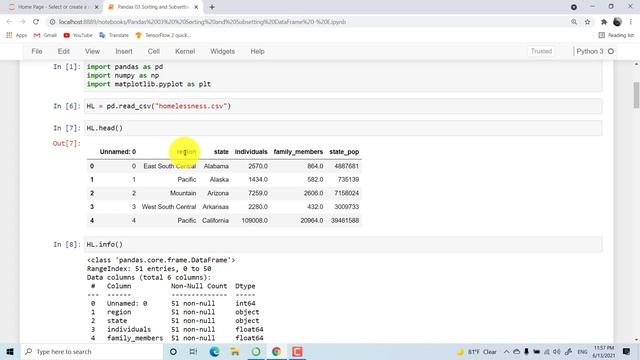Open the Gmail bookmark
The height and width of the screenshot is (360, 640).
45,36
